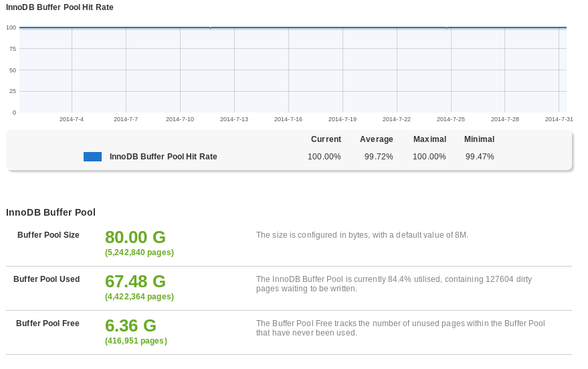Click the 'Buffer Pool Free' row label
The height and width of the screenshot is (369, 588).
click(47, 323)
